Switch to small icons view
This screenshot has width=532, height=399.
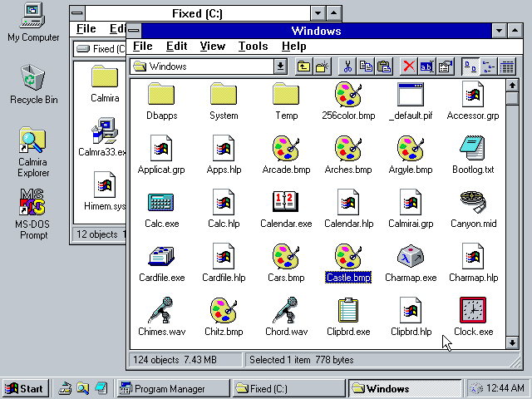point(489,66)
